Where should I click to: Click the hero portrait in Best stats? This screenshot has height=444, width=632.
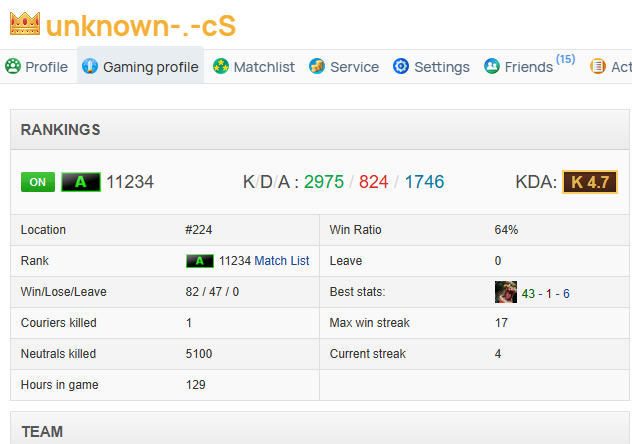(x=506, y=292)
